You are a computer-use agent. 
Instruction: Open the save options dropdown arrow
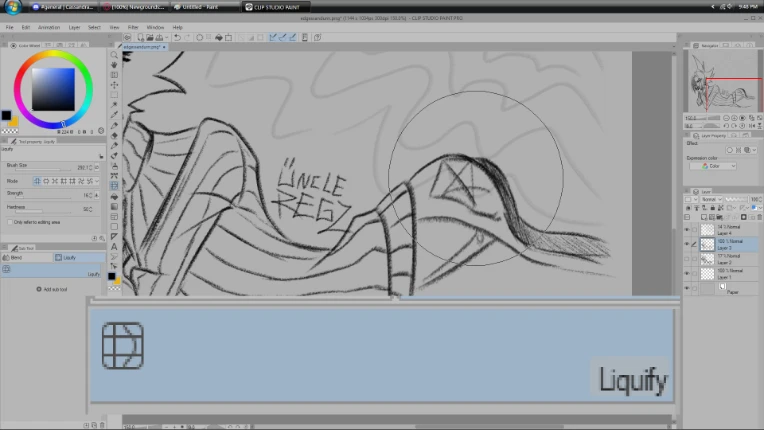point(167,37)
